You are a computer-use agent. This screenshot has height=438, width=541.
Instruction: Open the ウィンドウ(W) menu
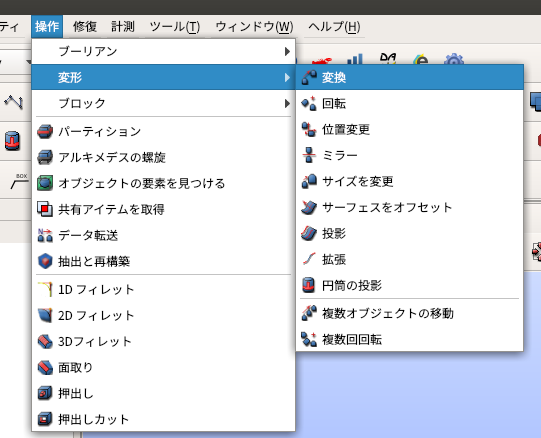tap(254, 27)
